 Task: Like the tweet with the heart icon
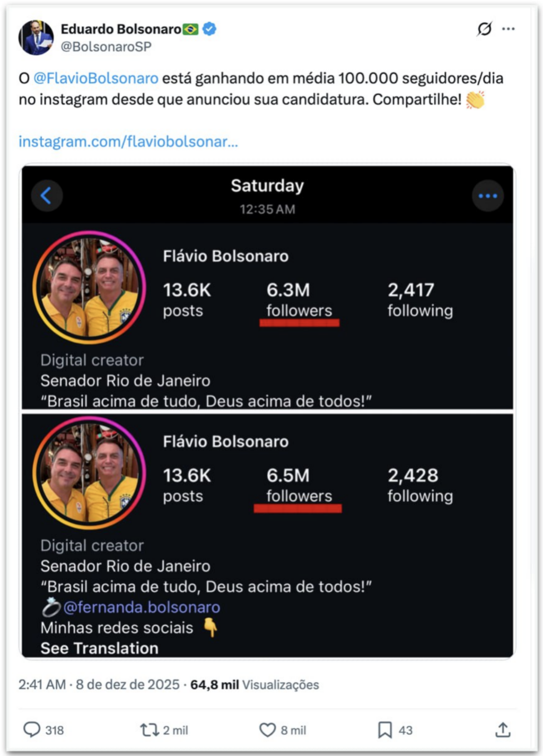(x=267, y=730)
